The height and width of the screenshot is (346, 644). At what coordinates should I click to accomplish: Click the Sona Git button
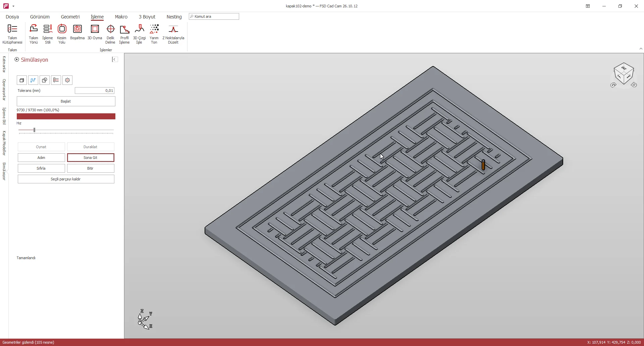[x=91, y=158]
